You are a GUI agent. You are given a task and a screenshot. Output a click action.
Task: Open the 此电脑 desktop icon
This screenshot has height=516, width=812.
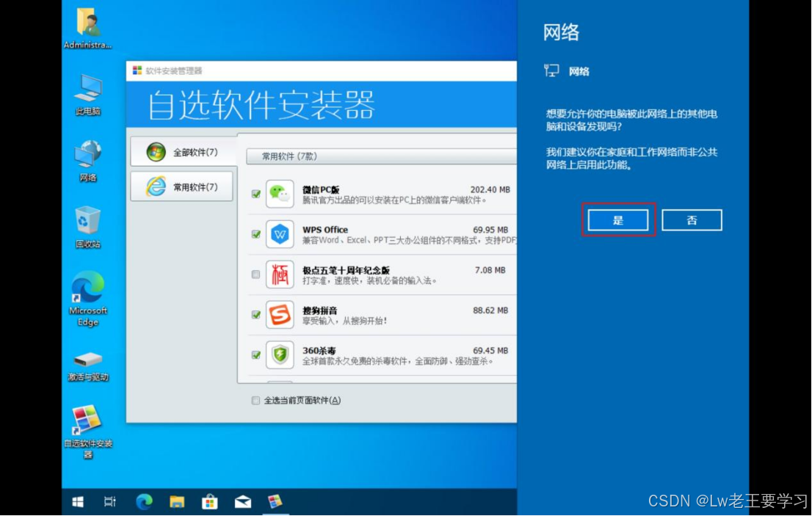87,95
